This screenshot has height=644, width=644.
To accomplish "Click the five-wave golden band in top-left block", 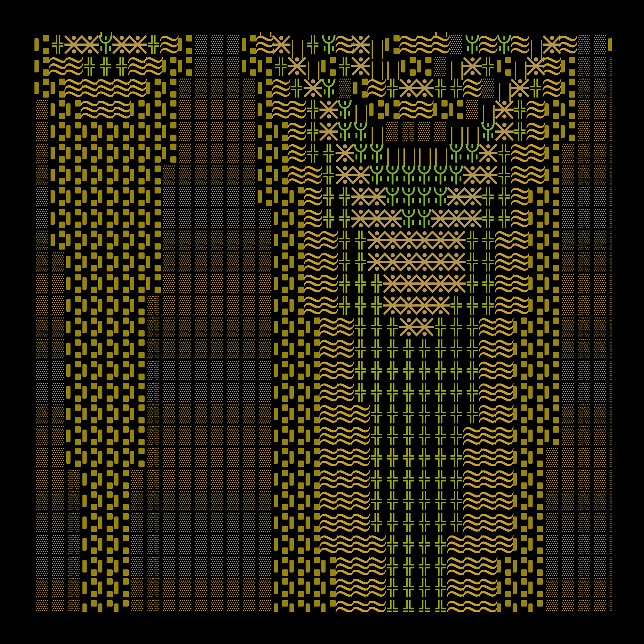I will (x=105, y=88).
